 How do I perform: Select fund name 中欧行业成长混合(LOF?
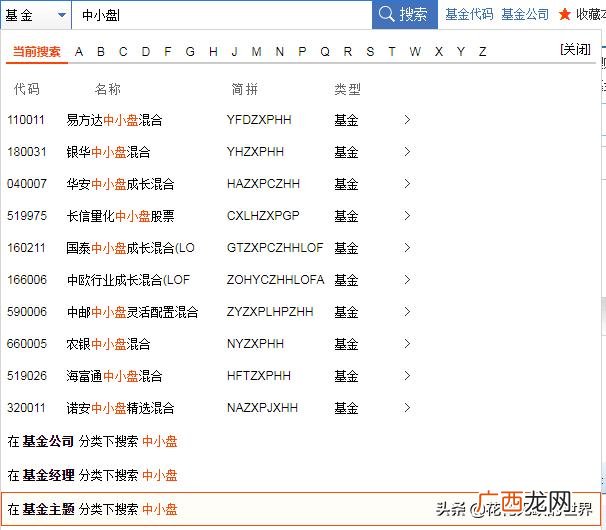coord(128,280)
